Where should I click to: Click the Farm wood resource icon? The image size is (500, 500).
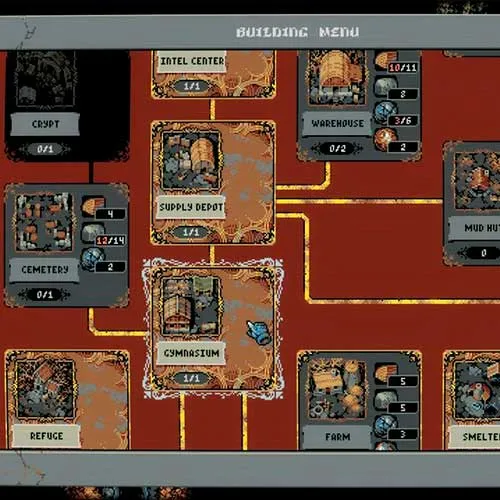coord(386,373)
